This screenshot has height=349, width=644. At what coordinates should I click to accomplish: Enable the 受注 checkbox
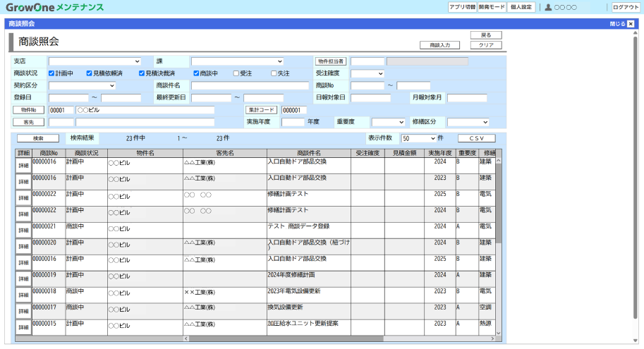click(x=236, y=73)
